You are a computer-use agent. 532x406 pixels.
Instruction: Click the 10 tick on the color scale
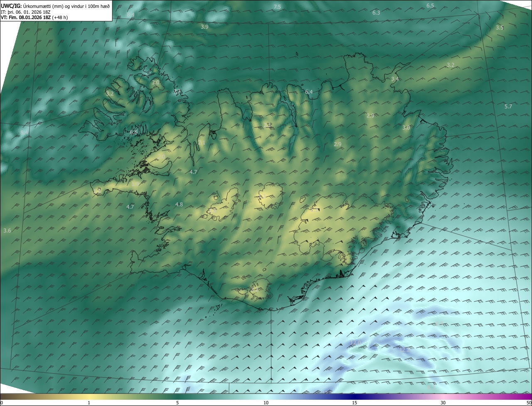[x=266, y=403]
